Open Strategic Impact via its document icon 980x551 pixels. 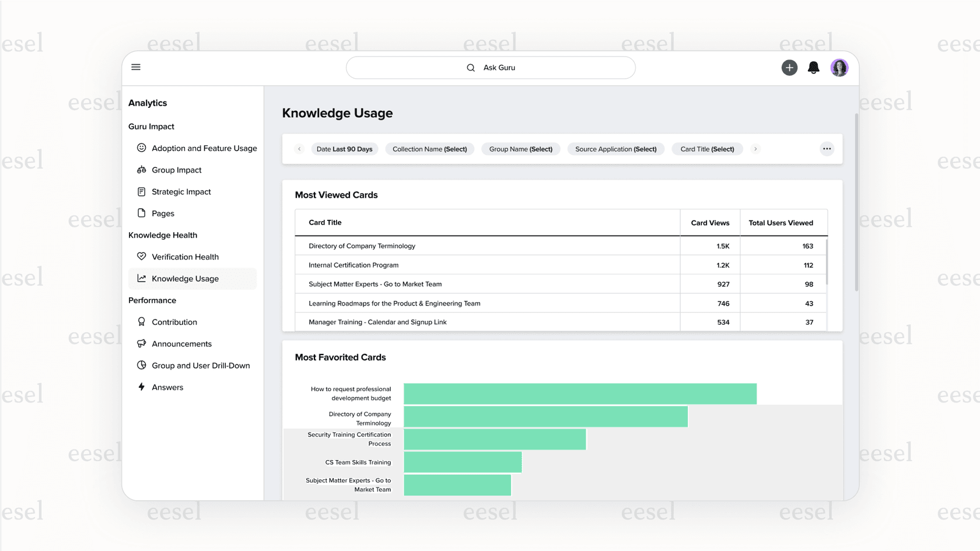pyautogui.click(x=142, y=191)
